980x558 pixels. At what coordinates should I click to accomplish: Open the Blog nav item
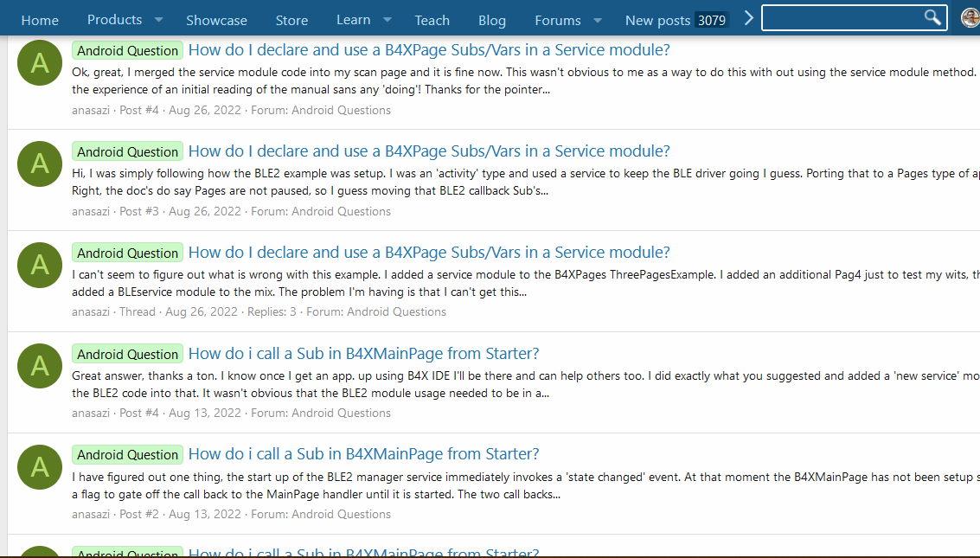[492, 20]
